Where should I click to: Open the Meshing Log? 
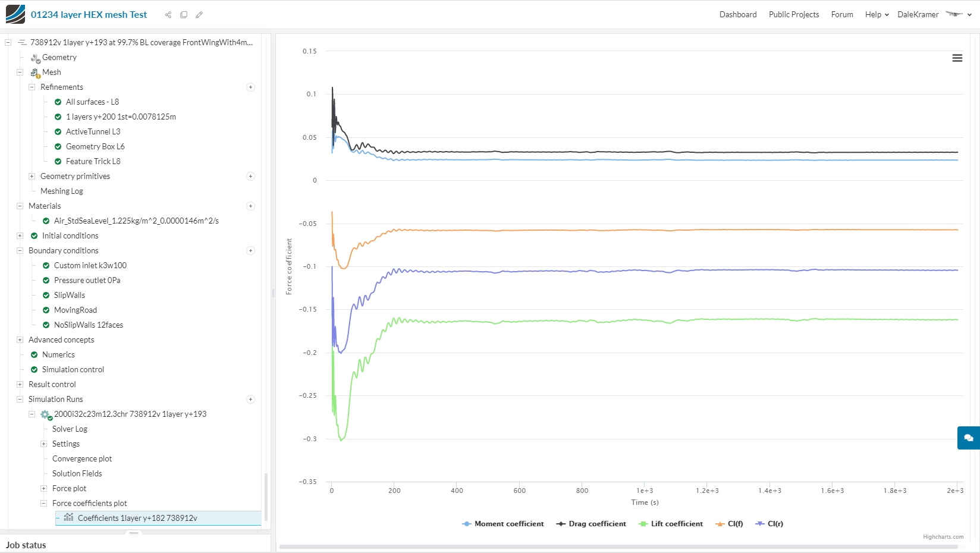[x=62, y=191]
